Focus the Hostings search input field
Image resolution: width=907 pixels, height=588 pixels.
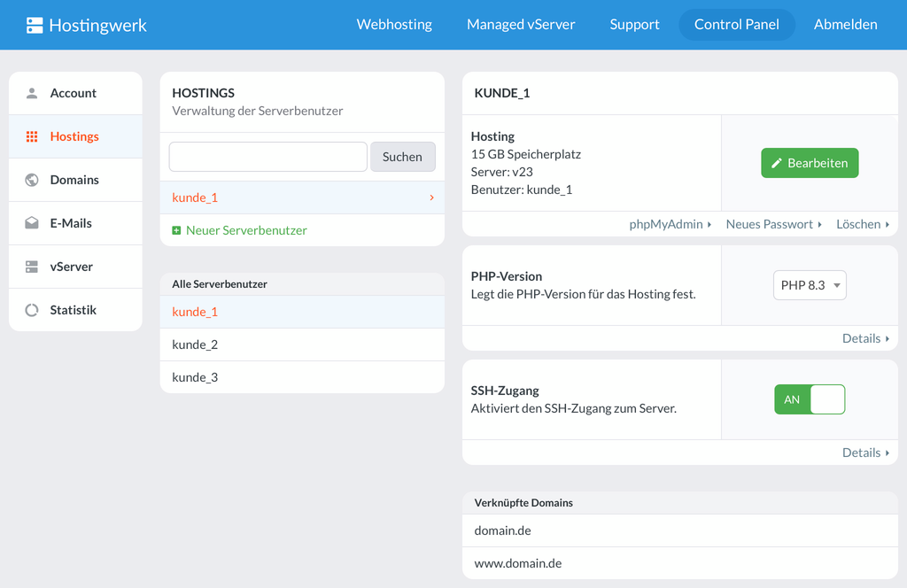coord(267,157)
